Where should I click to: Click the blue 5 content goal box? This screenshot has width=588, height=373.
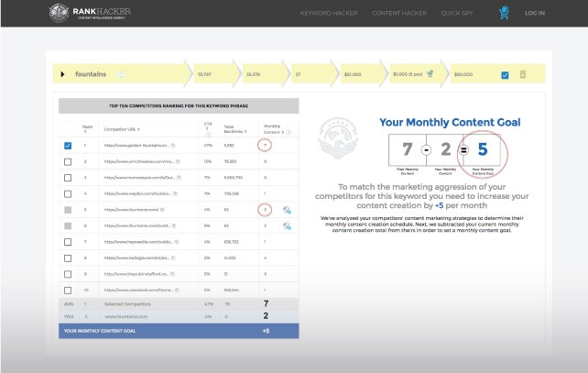pyautogui.click(x=482, y=149)
